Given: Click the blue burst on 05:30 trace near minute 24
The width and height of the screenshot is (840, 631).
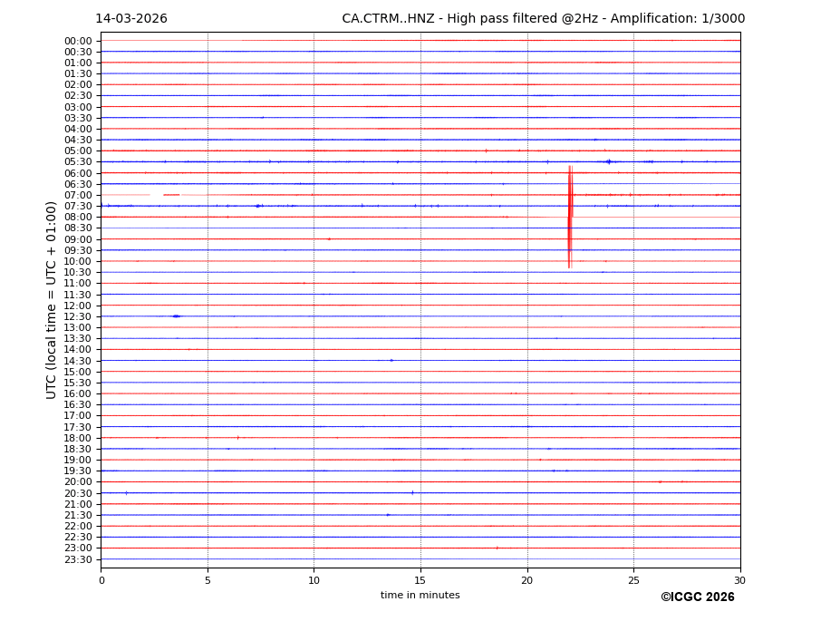Looking at the screenshot, I should pos(608,161).
